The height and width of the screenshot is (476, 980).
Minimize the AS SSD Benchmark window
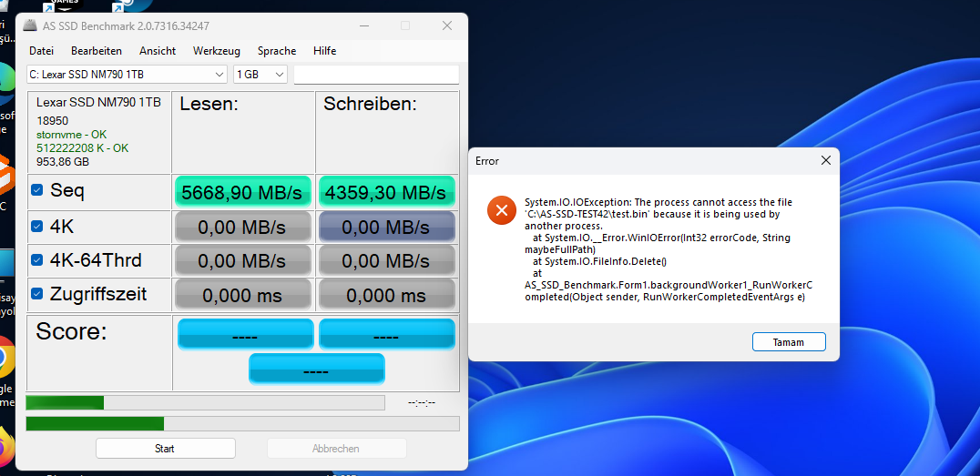[x=363, y=25]
